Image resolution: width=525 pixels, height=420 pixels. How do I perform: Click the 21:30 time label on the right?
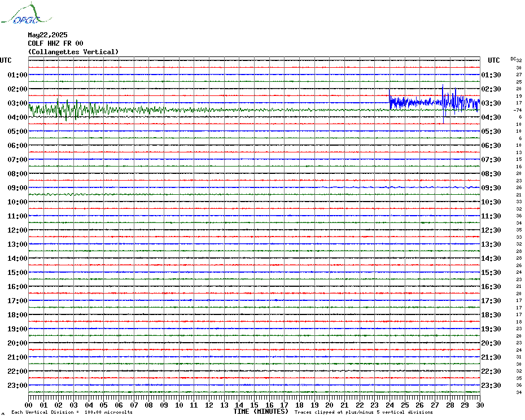coord(491,357)
